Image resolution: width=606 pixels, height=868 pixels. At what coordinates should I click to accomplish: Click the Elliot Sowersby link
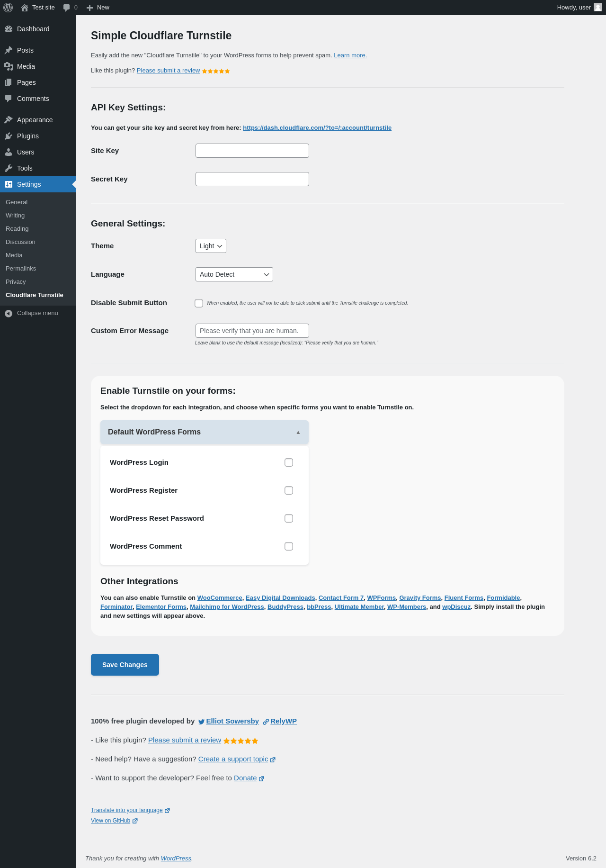[x=232, y=721]
